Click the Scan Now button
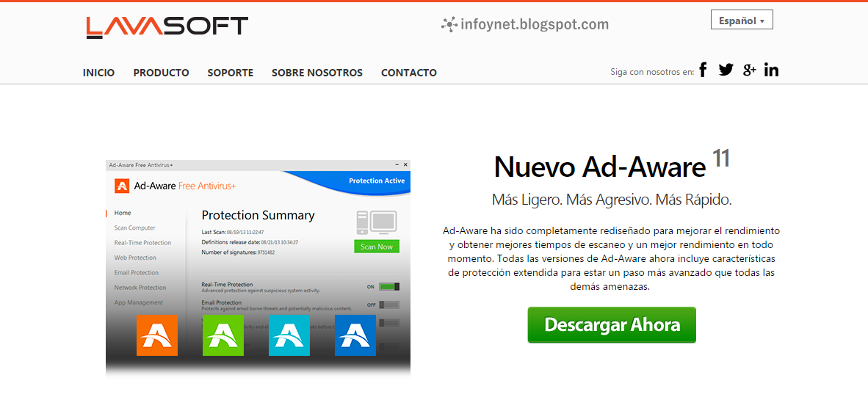Screen dimensions: 868x408 click(x=377, y=247)
